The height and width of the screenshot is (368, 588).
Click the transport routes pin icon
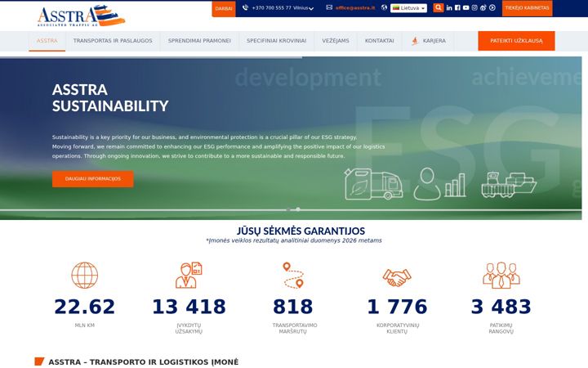[x=293, y=276]
